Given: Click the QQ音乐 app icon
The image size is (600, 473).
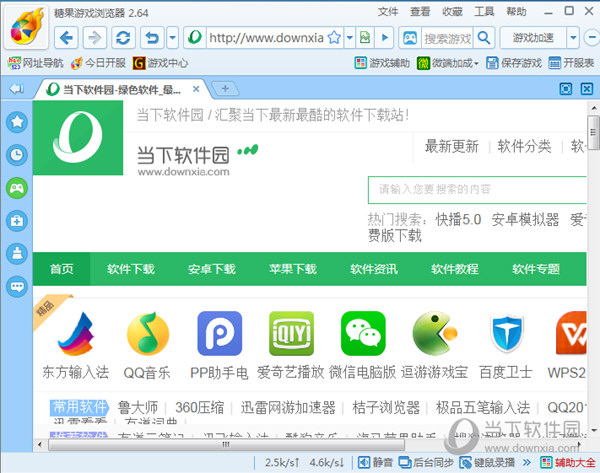Looking at the screenshot, I should pos(148,333).
